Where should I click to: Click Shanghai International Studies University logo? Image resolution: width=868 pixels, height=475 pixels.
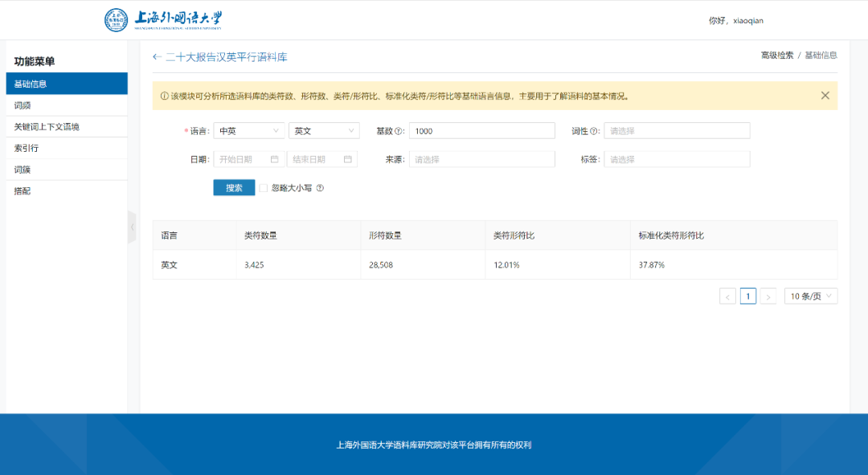click(x=162, y=20)
